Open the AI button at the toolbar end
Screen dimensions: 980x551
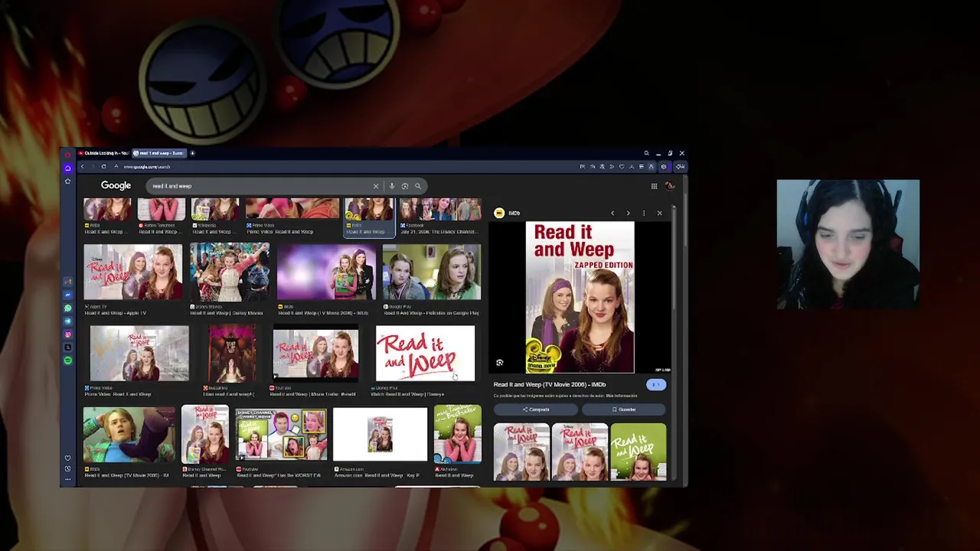[680, 167]
